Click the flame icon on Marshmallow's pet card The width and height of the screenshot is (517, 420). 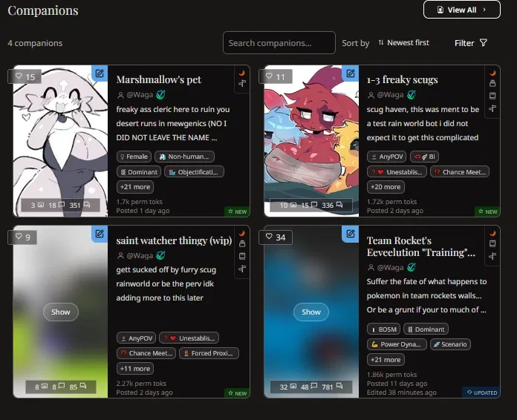(242, 73)
